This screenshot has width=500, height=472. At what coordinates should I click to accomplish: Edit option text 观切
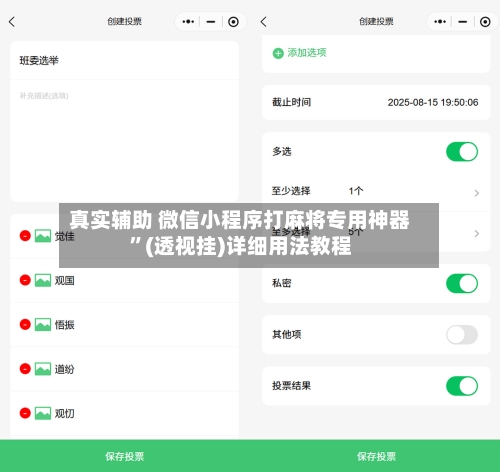[x=65, y=414]
